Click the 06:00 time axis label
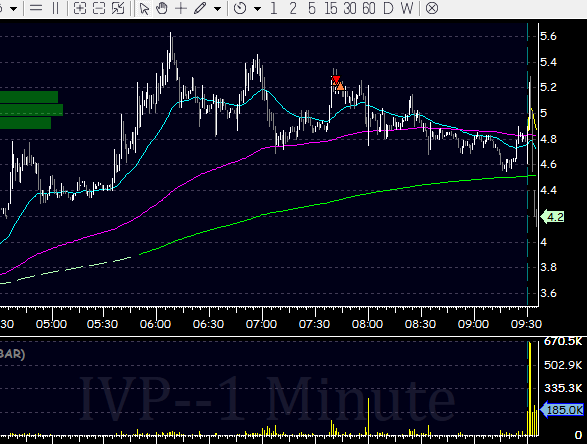 pyautogui.click(x=155, y=324)
